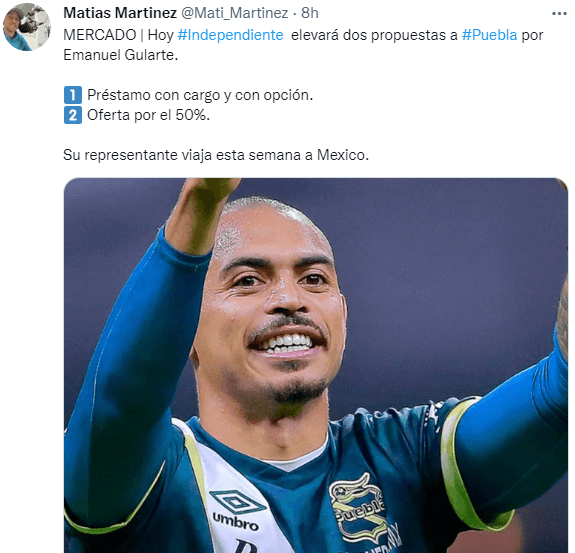The image size is (575, 553).
Task: Click the 'Emanuel Gularte.' text in the tweet
Action: (x=121, y=55)
